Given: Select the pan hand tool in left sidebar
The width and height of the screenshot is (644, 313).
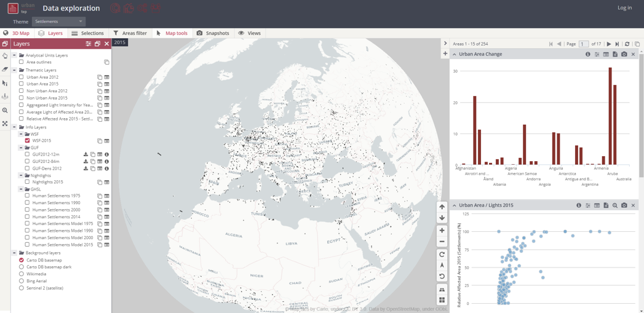Looking at the screenshot, I should coord(5,56).
